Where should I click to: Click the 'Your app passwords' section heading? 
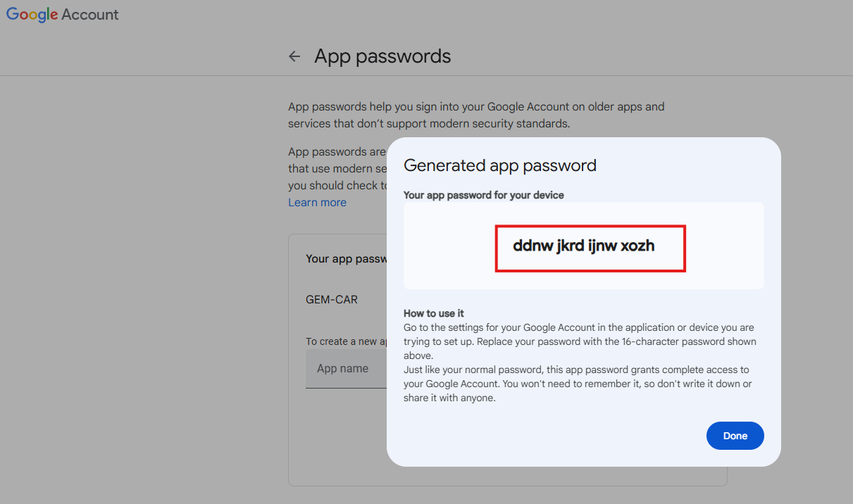tap(346, 259)
